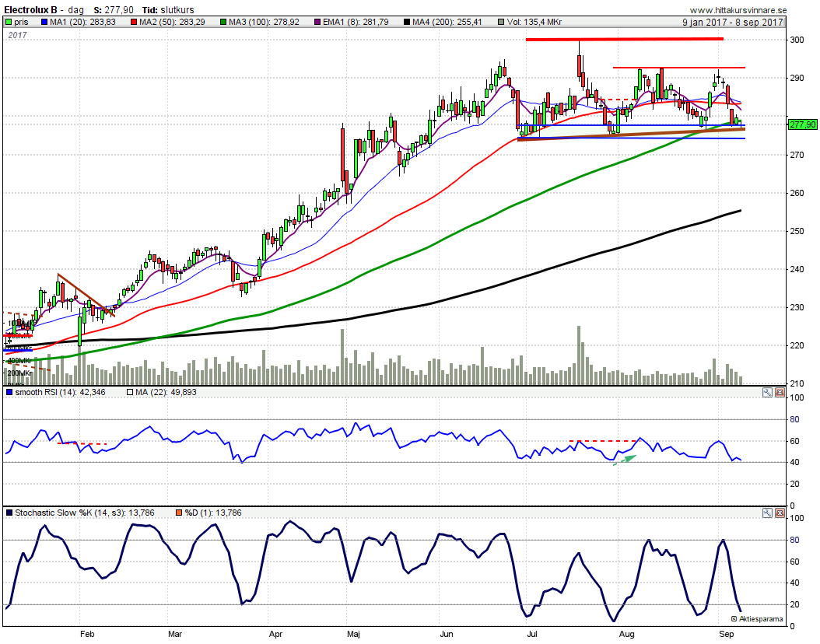Open the www.hittakursvinnare.se link
The width and height of the screenshot is (820, 644).
tap(738, 10)
